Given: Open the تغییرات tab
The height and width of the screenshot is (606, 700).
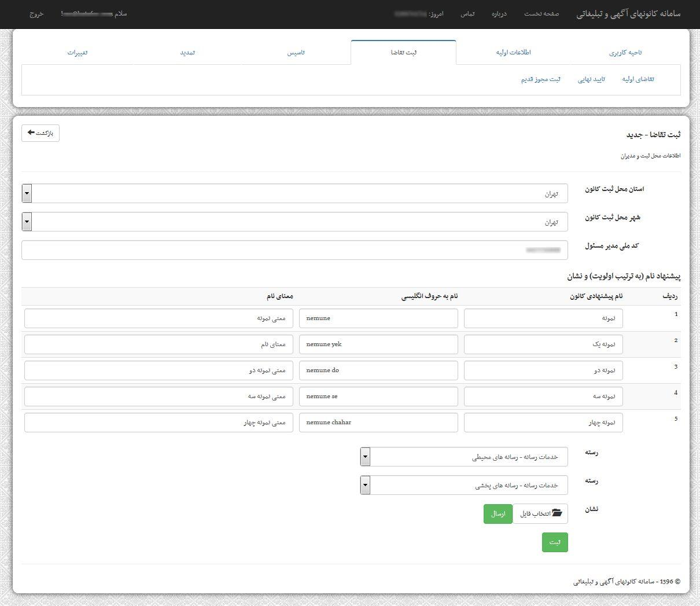Looking at the screenshot, I should point(78,53).
